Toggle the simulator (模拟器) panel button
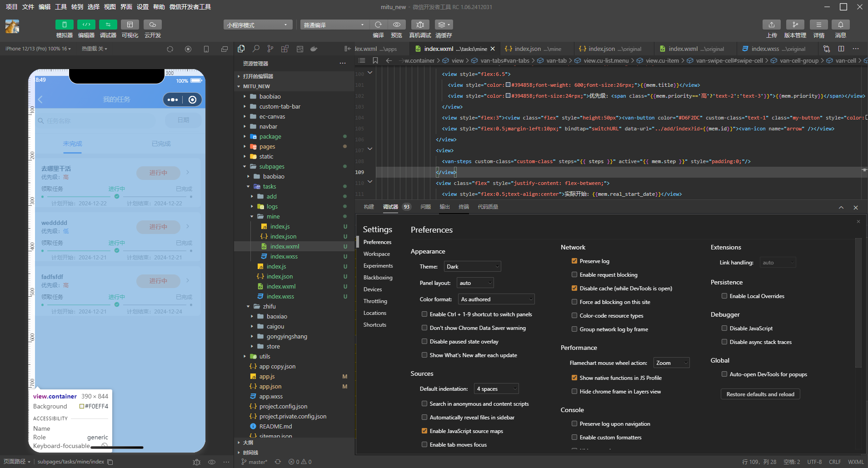The image size is (868, 468). point(64,25)
